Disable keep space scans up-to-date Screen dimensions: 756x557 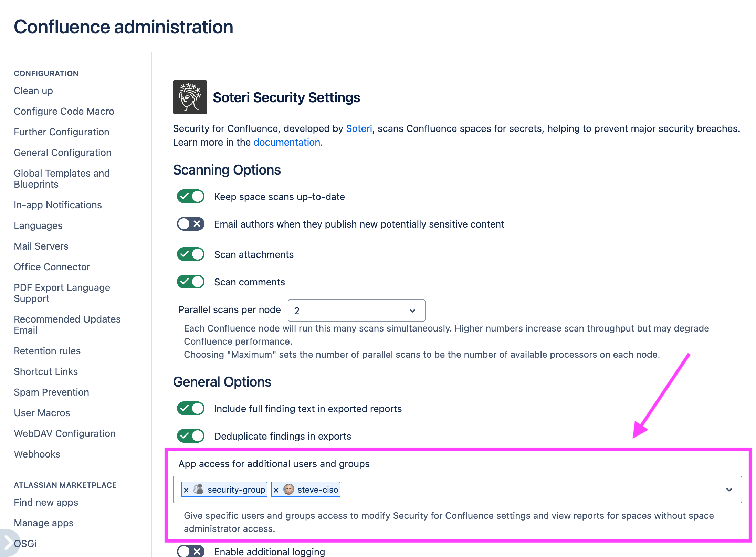pos(190,196)
